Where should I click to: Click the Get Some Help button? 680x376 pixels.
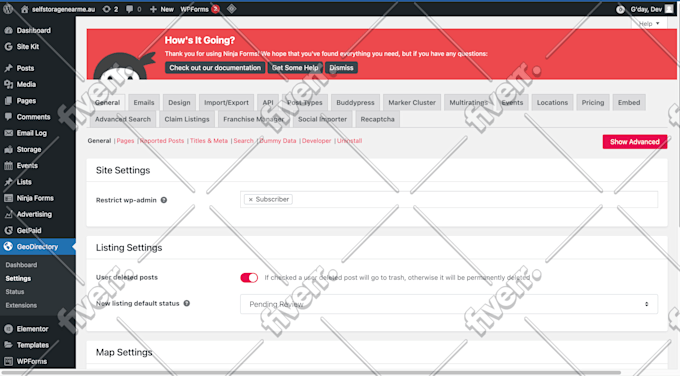pyautogui.click(x=295, y=68)
